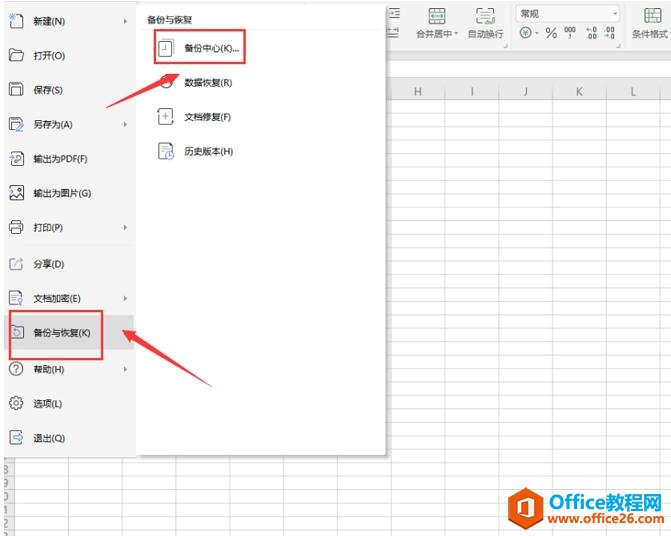
Task: Expand the 新建(N) submenu arrow
Action: coord(125,21)
